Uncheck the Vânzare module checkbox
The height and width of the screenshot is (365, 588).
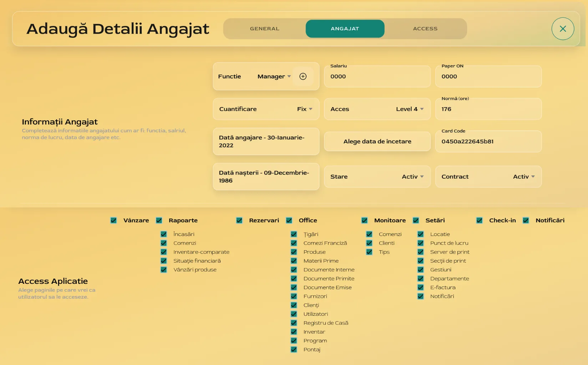(x=113, y=220)
